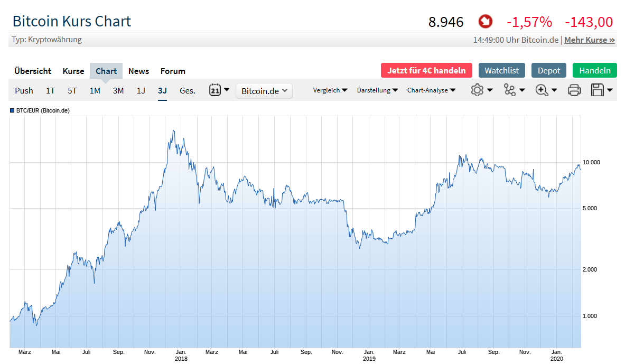
Task: Add to Watchlist button
Action: [501, 71]
